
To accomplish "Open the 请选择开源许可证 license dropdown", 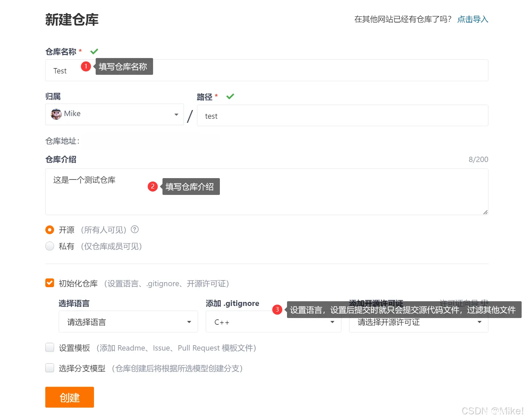I will (419, 322).
